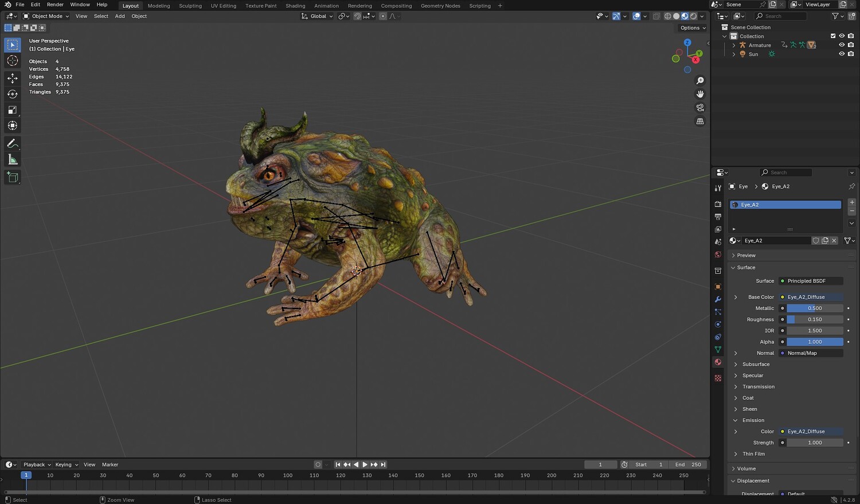Choose the Measure ruler tool
Image resolution: width=860 pixels, height=504 pixels.
coord(13,160)
